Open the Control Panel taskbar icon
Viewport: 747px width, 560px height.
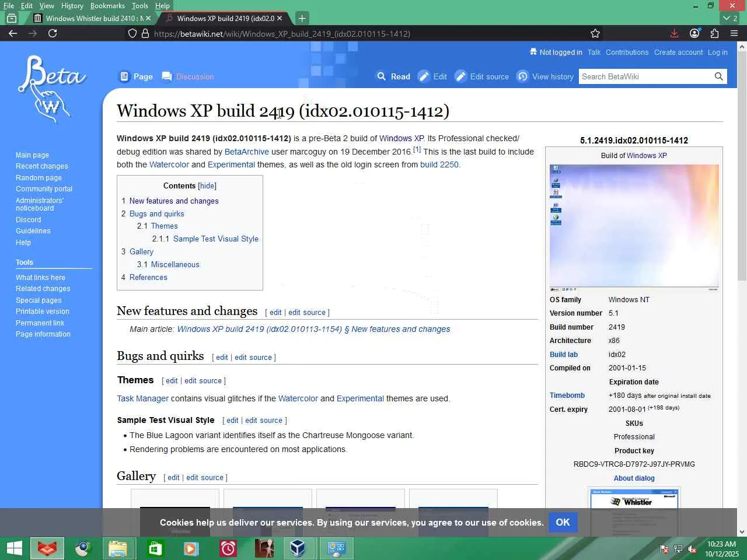tap(337, 548)
